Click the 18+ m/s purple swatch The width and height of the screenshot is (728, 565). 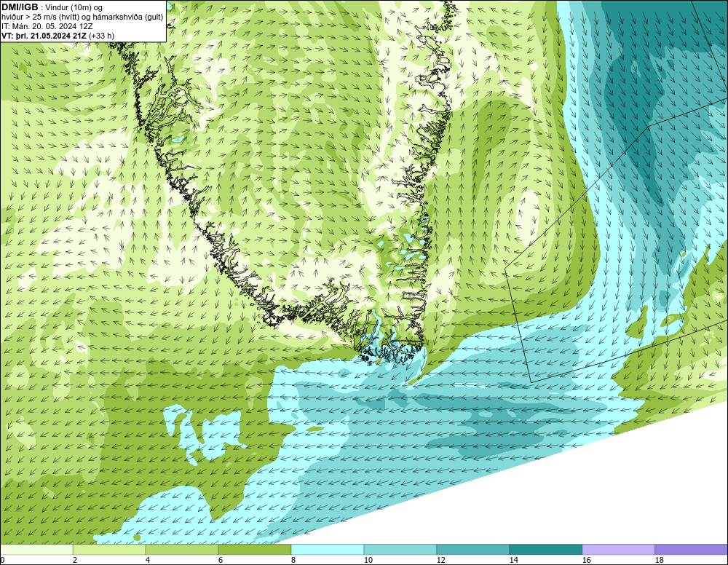(692, 550)
